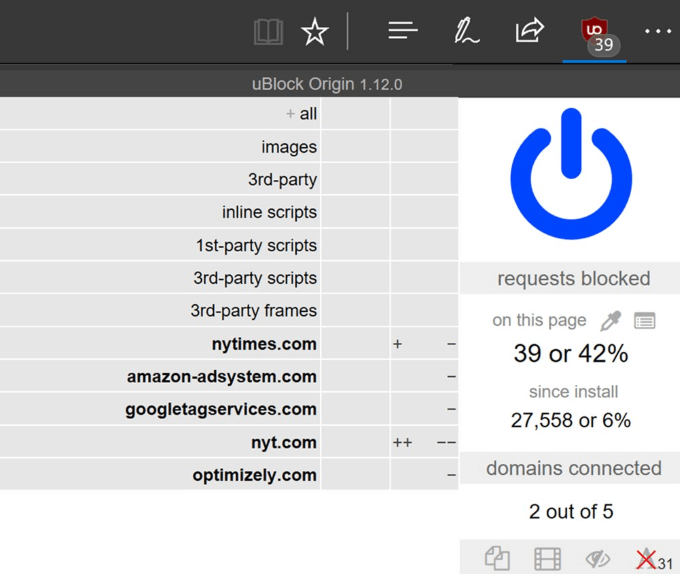Toggle cosmetic filtering crossed eye icon

point(598,558)
